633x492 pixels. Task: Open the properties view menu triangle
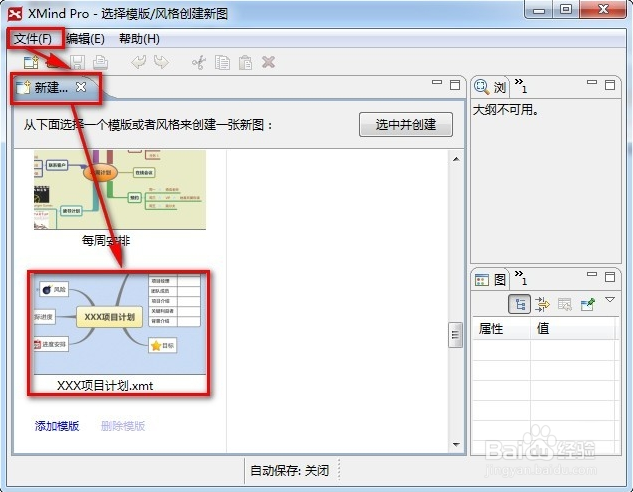point(610,299)
